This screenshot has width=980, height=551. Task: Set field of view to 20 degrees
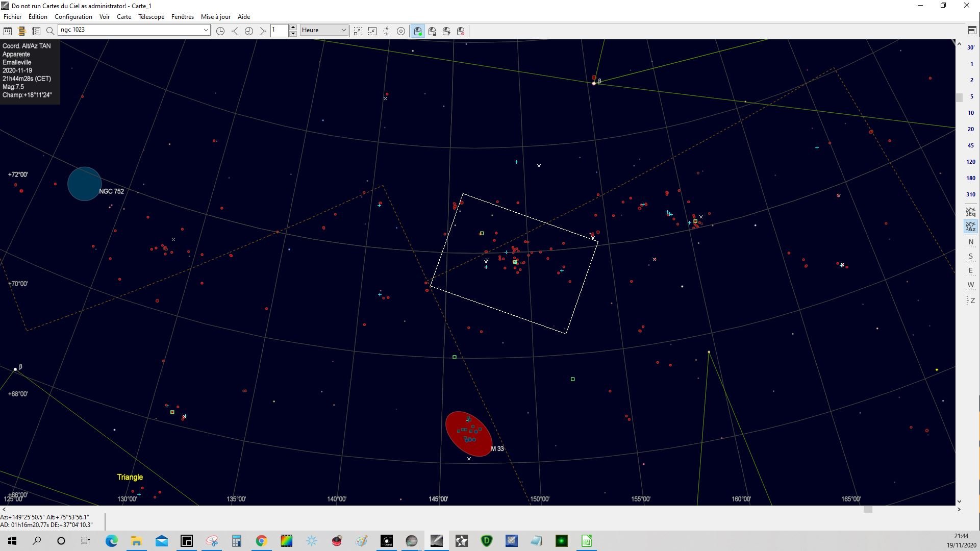click(971, 129)
